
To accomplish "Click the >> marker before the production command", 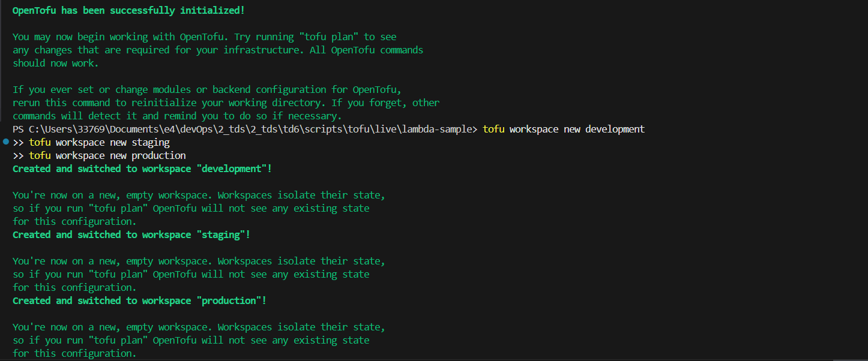I will pyautogui.click(x=18, y=156).
